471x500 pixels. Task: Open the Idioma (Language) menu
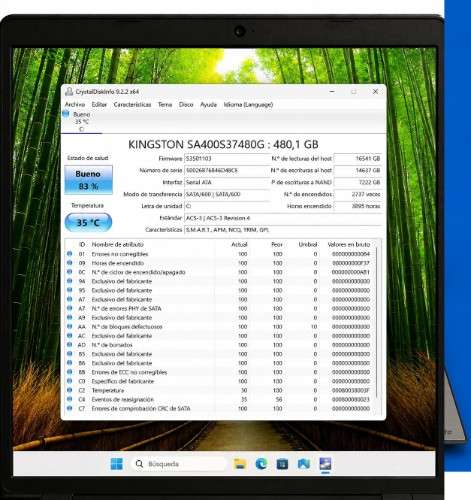coord(248,105)
